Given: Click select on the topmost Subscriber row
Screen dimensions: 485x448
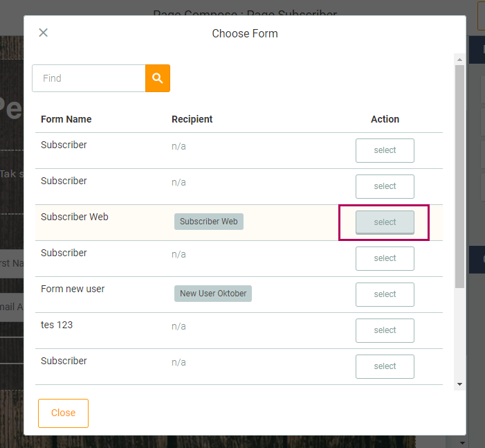Looking at the screenshot, I should (x=385, y=150).
